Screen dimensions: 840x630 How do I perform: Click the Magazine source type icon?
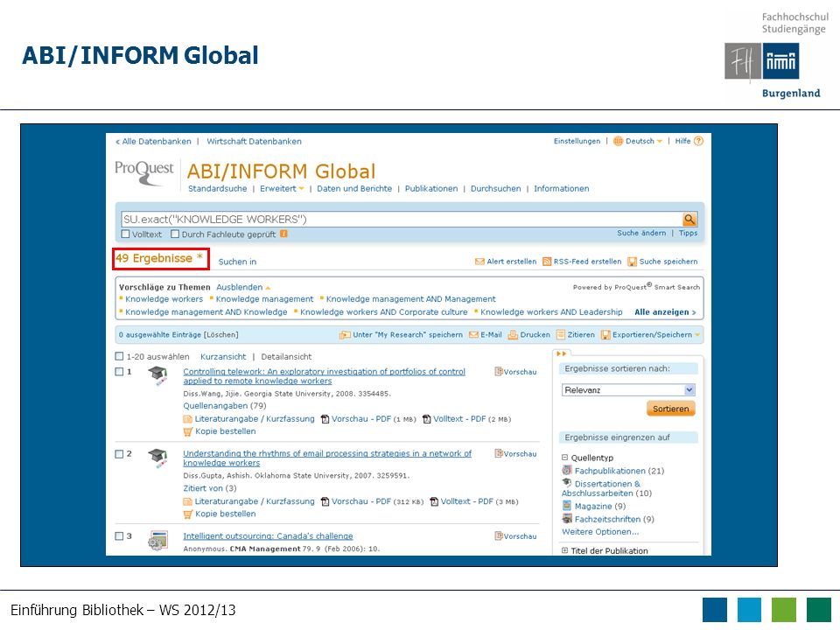567,505
